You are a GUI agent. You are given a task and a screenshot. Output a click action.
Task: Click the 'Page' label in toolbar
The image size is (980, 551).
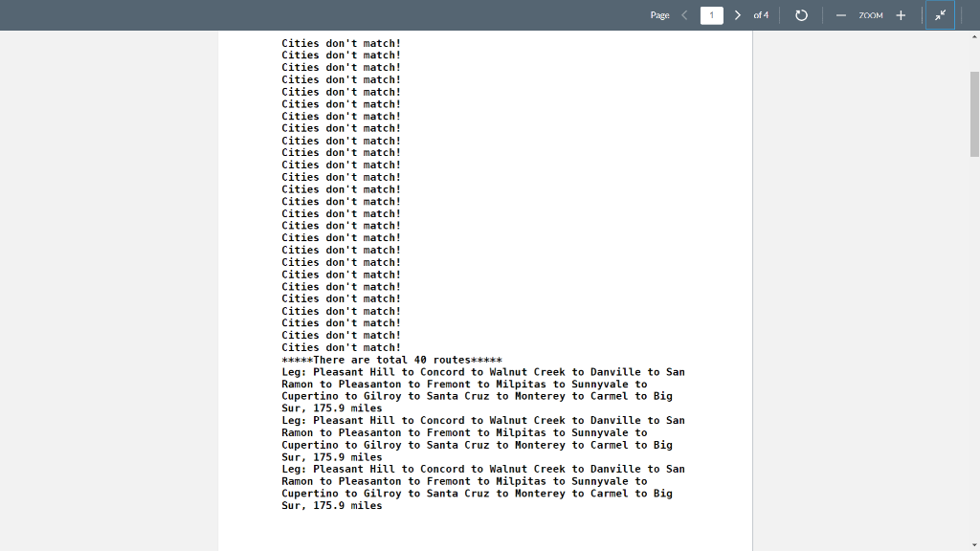coord(659,15)
